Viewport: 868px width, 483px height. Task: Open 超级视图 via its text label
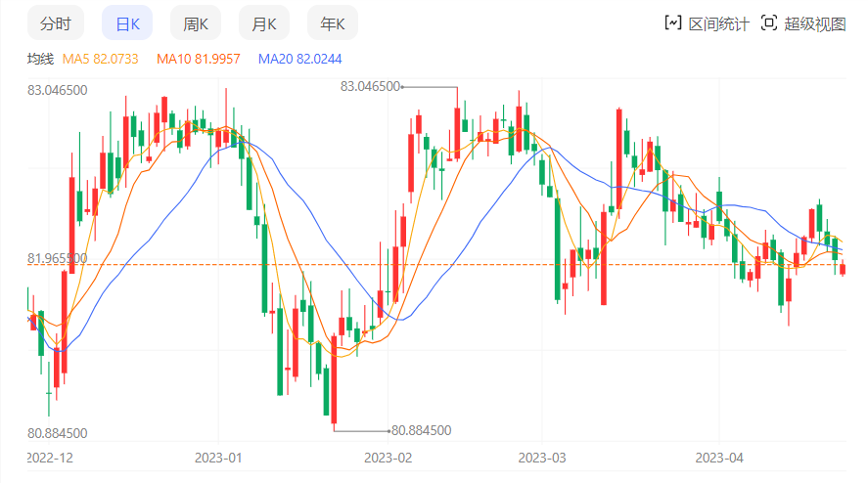click(814, 23)
